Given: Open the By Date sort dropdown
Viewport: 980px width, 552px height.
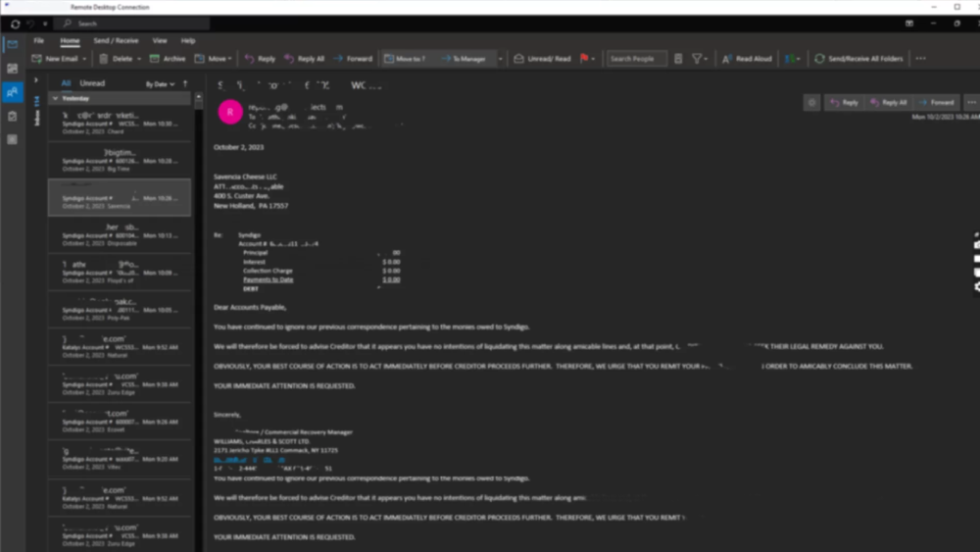Looking at the screenshot, I should (x=157, y=84).
